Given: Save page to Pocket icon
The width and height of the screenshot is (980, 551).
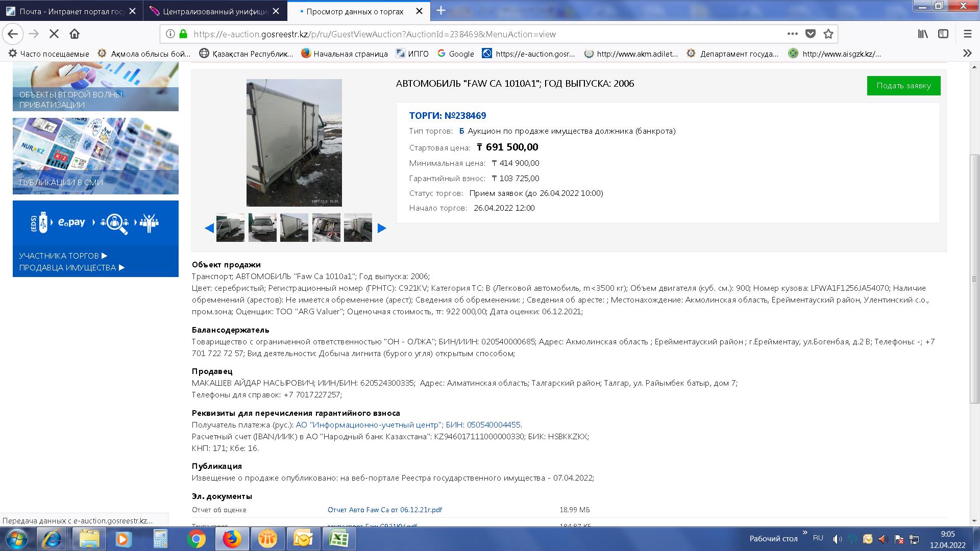Looking at the screenshot, I should pos(811,34).
